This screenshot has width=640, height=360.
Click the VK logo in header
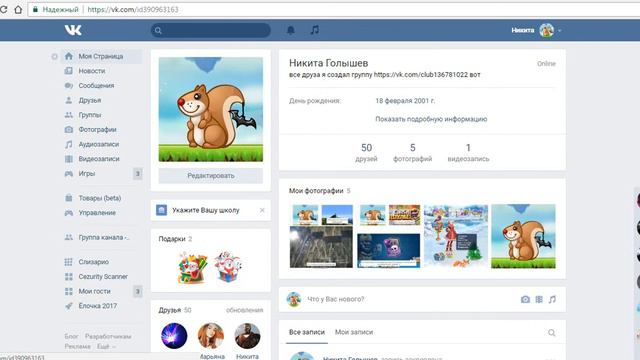(73, 30)
